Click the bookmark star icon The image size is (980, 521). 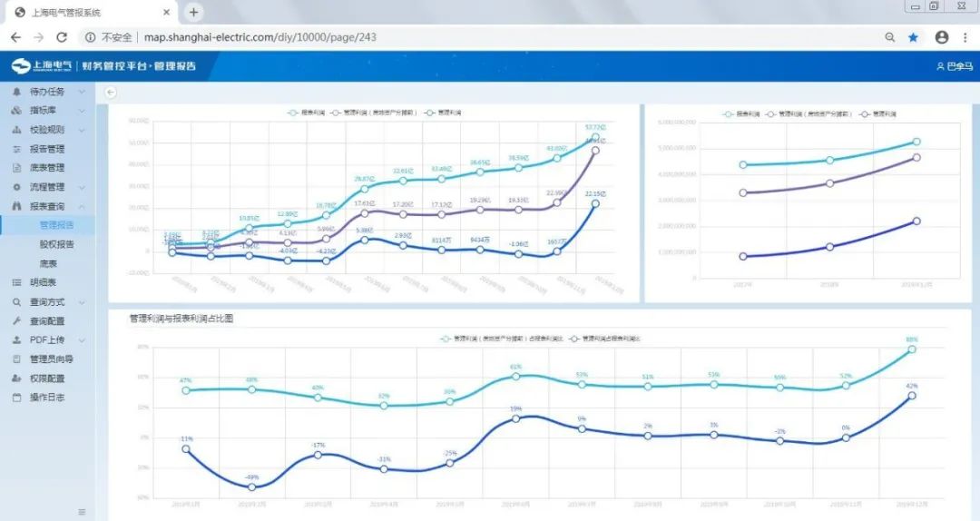tap(913, 37)
